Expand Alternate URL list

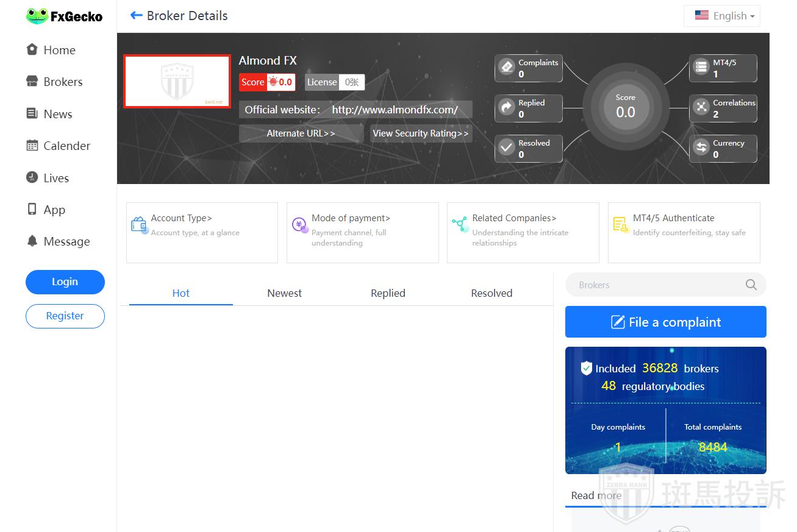pyautogui.click(x=301, y=133)
